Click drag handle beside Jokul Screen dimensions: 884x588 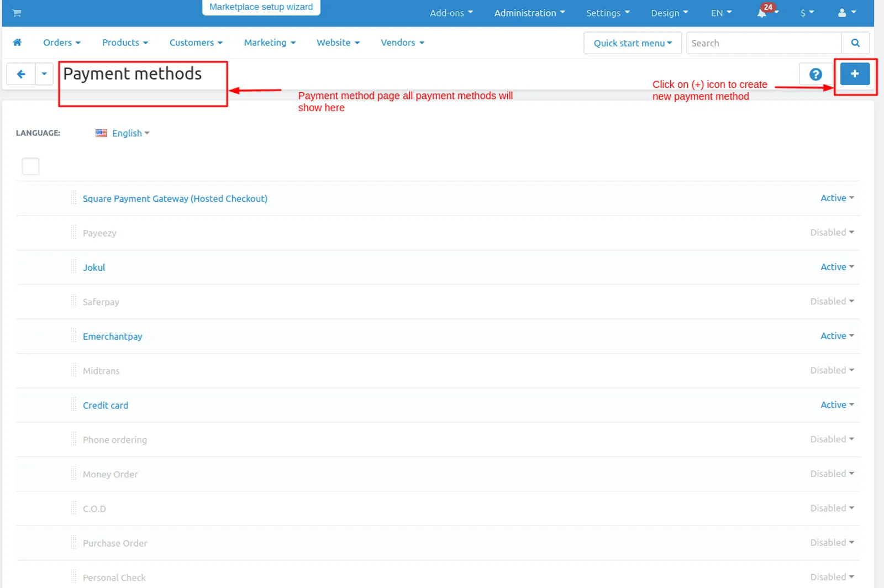point(73,267)
